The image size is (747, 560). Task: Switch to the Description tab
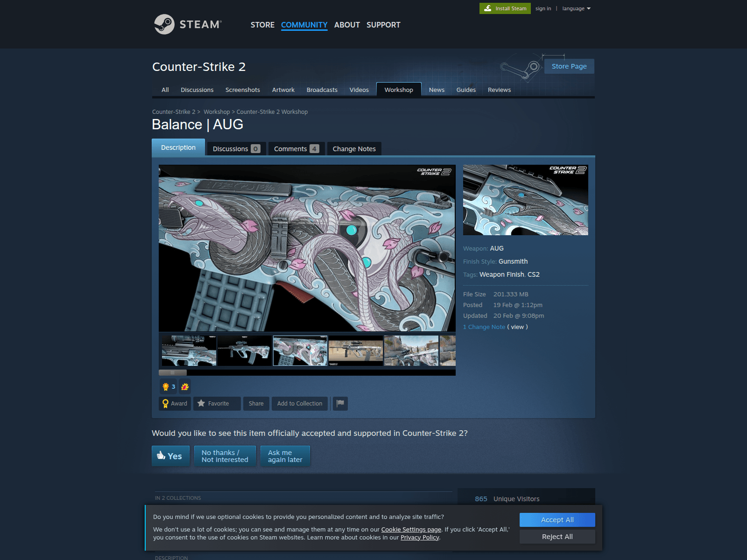pos(178,147)
